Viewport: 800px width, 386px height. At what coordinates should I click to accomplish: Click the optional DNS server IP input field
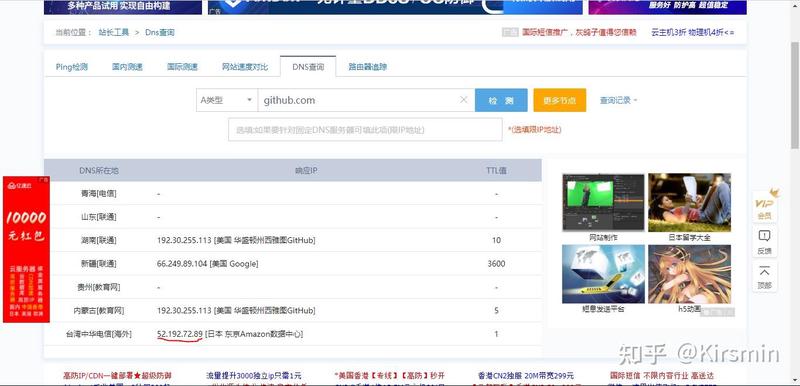tap(365, 130)
